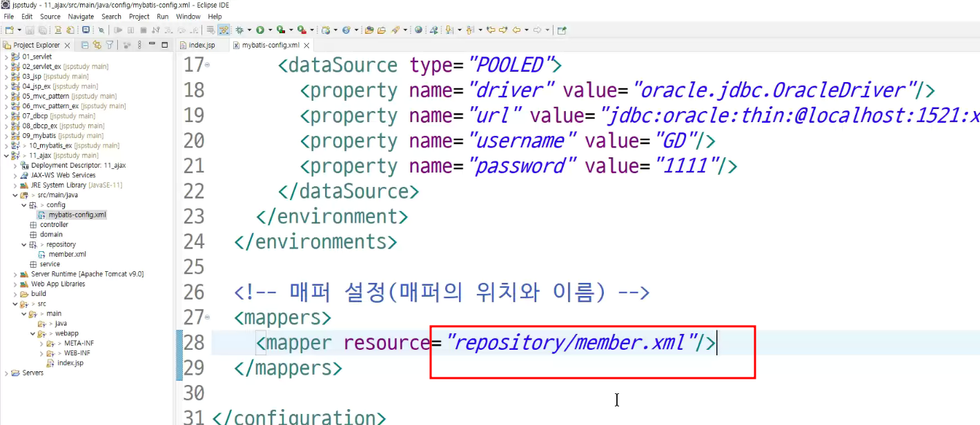Select the controller package

point(54,225)
